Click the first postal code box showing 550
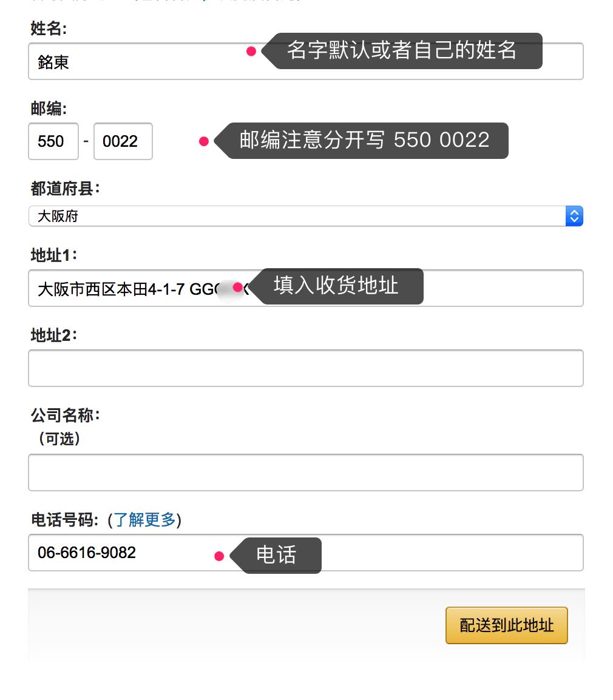 point(53,141)
